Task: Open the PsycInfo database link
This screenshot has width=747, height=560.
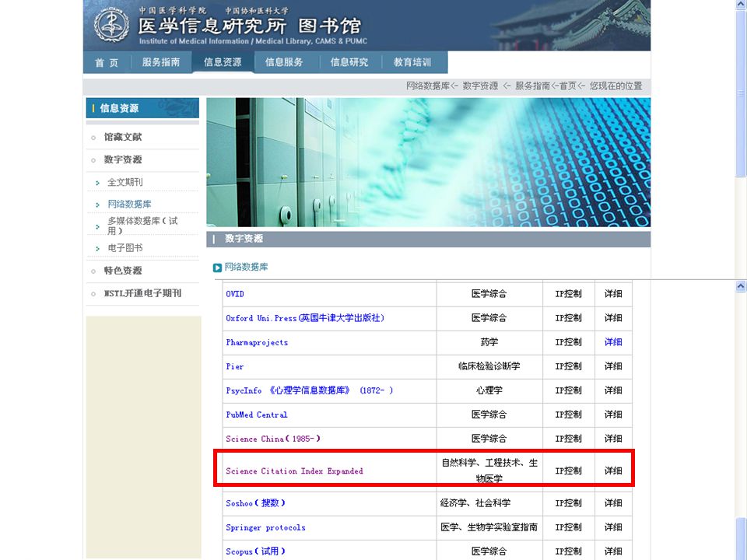Action: coord(310,390)
